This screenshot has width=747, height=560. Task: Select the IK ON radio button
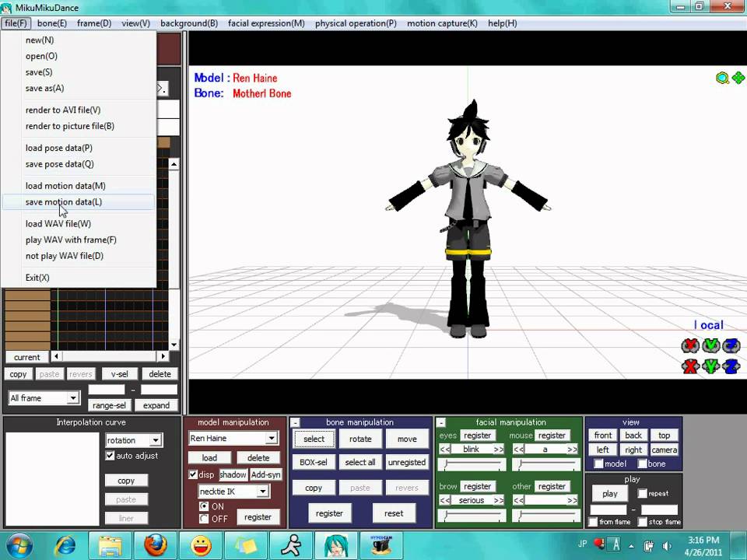pos(204,506)
